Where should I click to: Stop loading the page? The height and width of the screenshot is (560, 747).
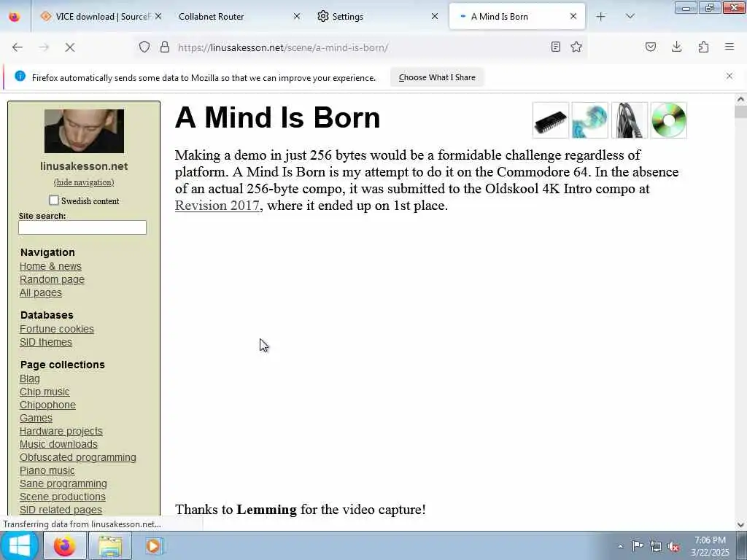[70, 47]
